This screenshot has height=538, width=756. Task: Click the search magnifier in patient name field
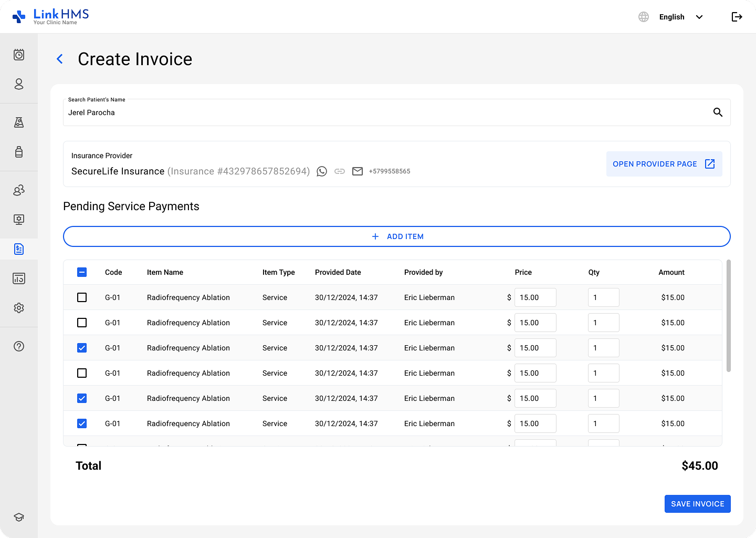point(718,112)
